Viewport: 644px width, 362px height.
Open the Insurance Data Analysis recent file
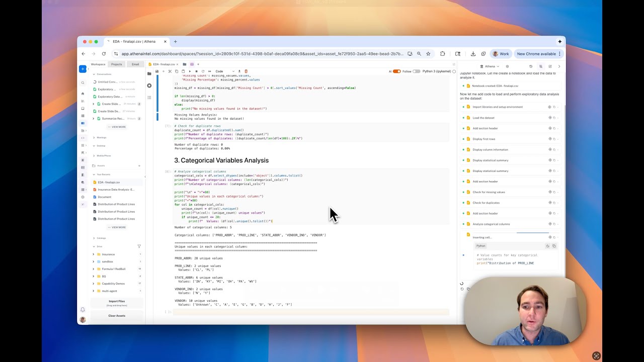[x=116, y=190]
